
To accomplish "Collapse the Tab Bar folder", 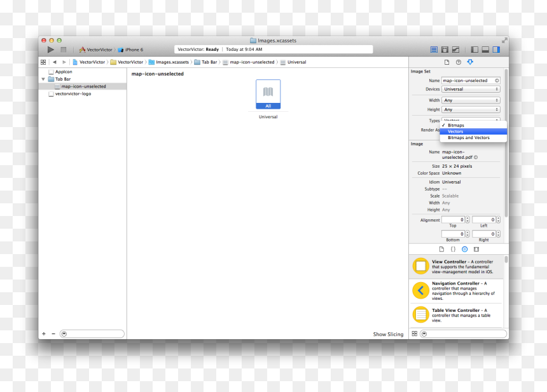I will (x=43, y=79).
